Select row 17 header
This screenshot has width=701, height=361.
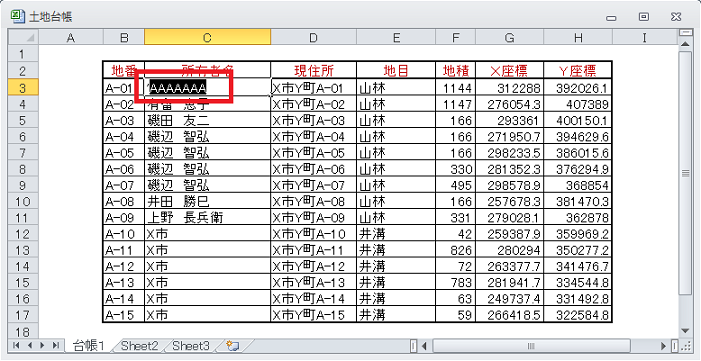tap(24, 315)
